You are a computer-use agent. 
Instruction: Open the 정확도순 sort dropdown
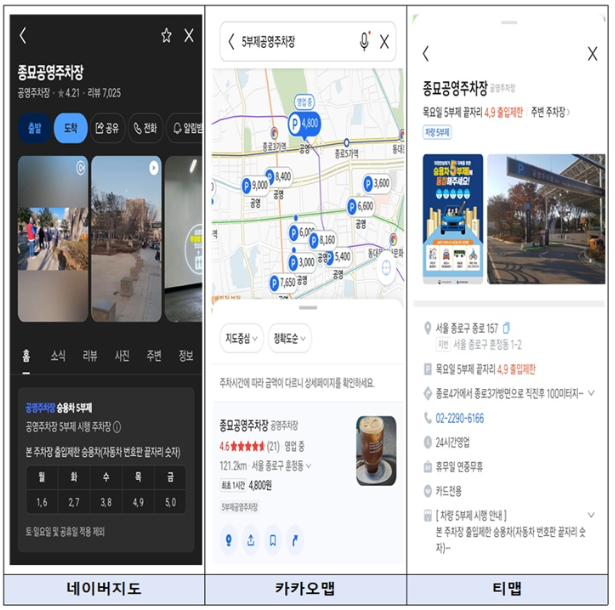289,338
